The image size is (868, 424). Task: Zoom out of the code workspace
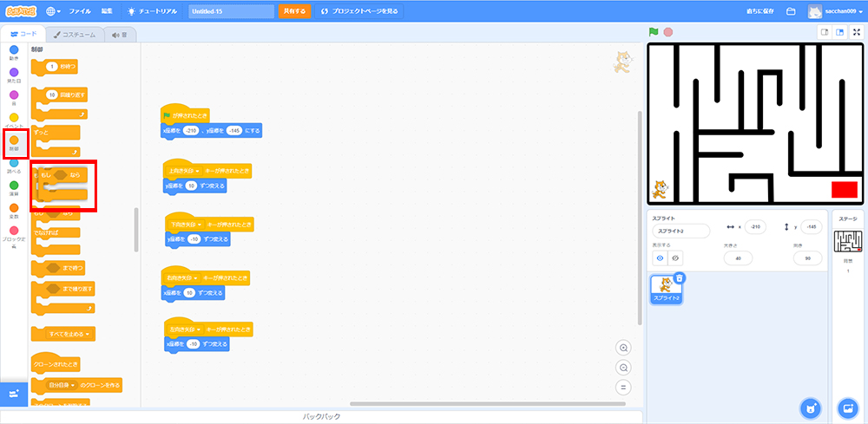click(623, 368)
